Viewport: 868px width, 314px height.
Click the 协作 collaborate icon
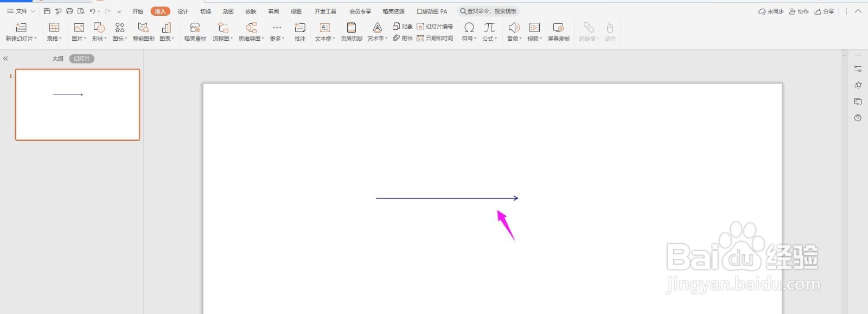(x=799, y=11)
